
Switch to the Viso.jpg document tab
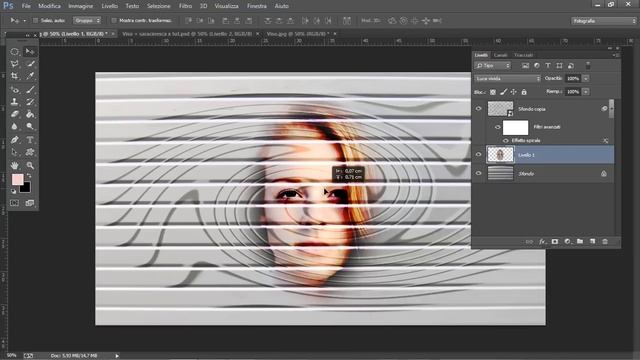point(298,34)
